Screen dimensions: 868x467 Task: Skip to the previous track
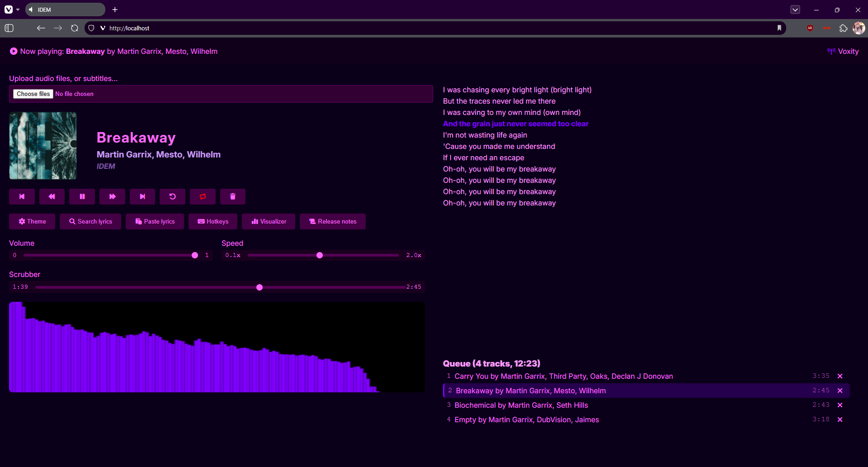click(x=22, y=196)
